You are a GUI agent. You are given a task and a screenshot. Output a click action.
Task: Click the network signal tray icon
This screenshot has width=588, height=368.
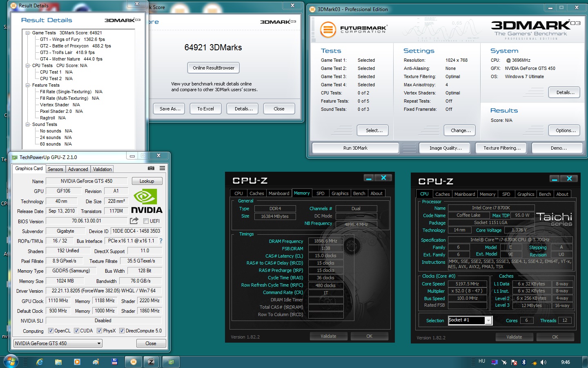534,362
